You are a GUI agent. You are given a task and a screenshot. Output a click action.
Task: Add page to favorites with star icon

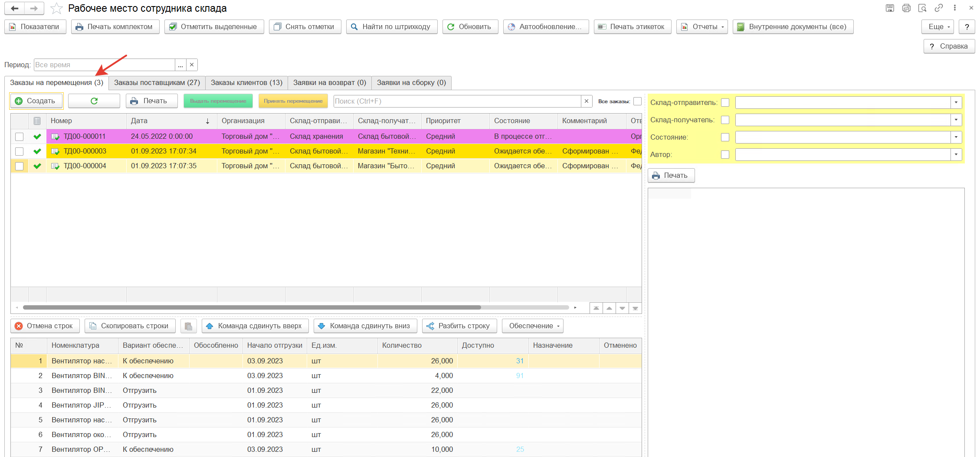coord(56,8)
